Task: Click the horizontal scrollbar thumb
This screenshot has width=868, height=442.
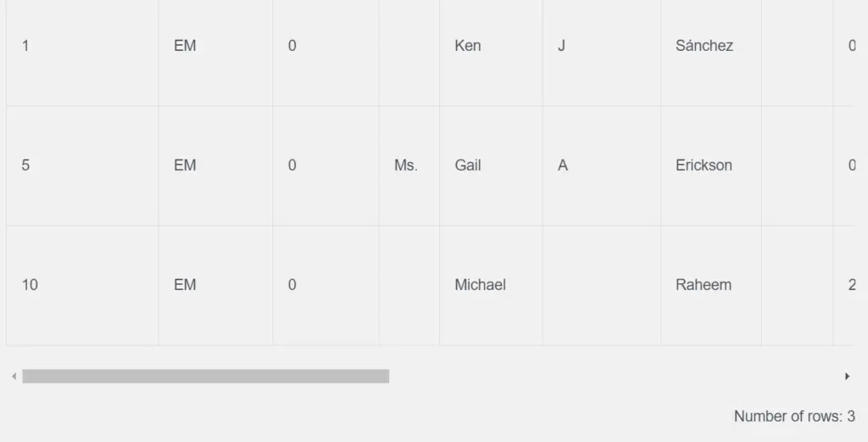Action: point(205,376)
